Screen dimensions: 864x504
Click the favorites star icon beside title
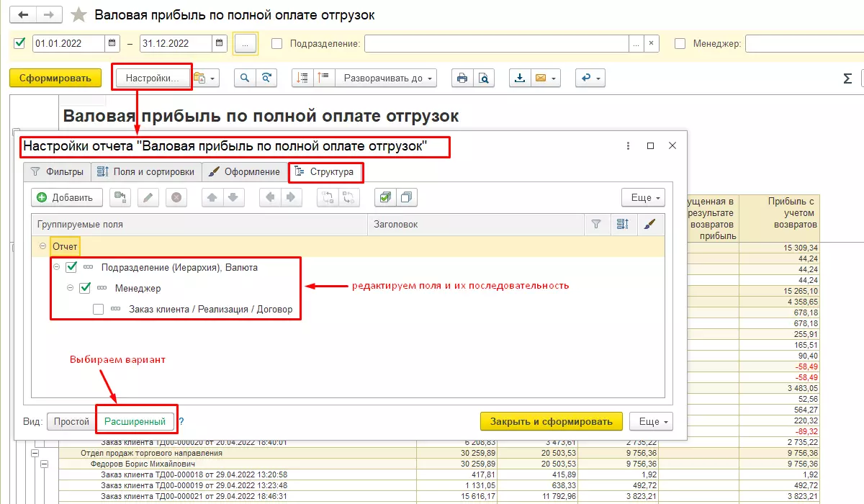click(79, 15)
